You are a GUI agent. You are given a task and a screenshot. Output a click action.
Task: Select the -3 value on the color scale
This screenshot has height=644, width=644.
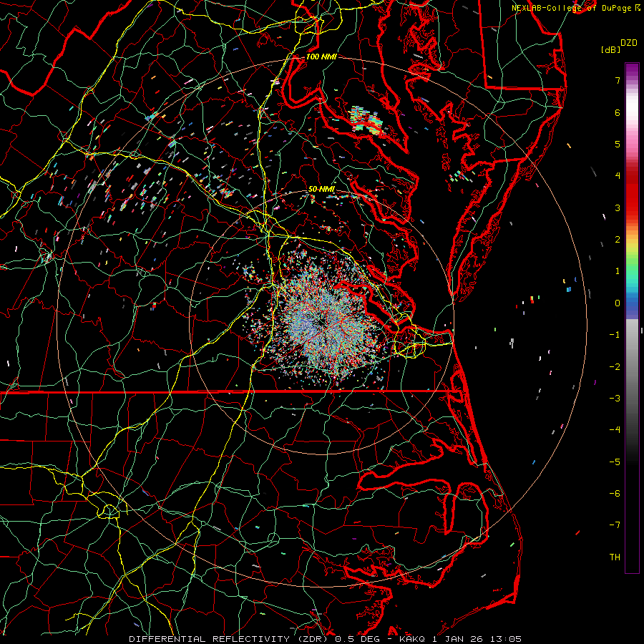615,399
